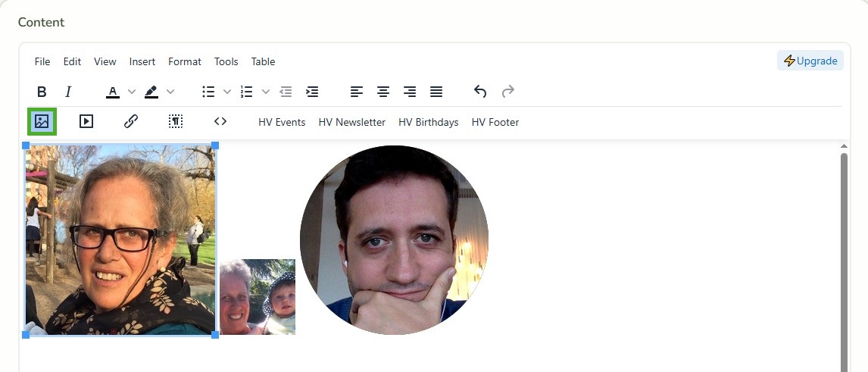Open the insert image tool
Image resolution: width=868 pixels, height=372 pixels.
[42, 122]
